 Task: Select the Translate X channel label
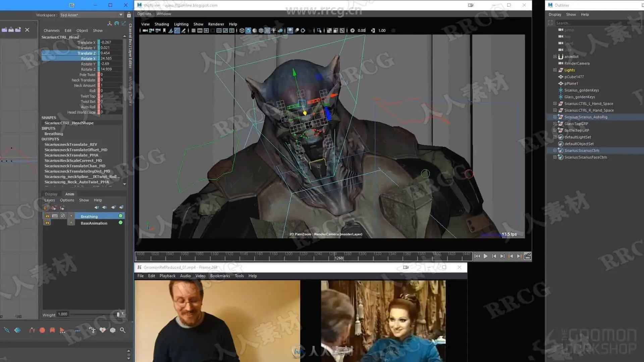coord(86,43)
